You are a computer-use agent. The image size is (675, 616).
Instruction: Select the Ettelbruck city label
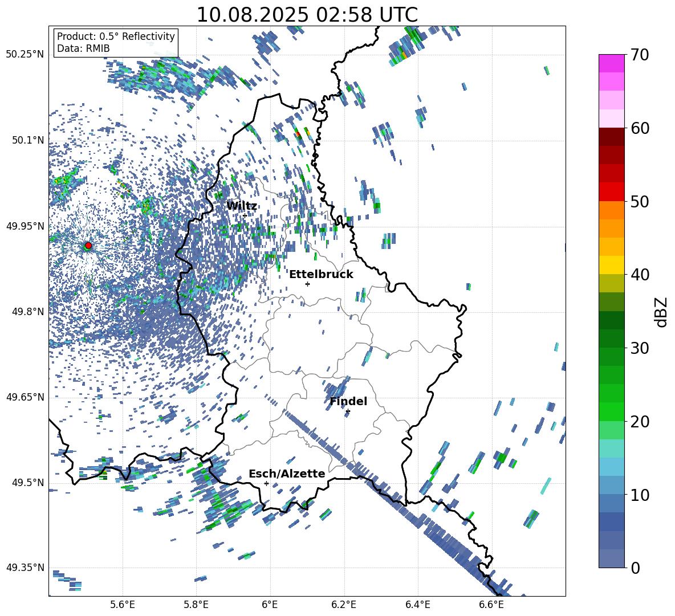pyautogui.click(x=321, y=275)
